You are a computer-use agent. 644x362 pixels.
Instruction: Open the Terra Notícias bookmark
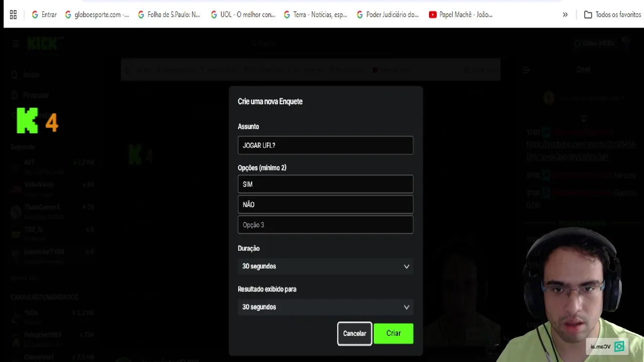(315, 15)
